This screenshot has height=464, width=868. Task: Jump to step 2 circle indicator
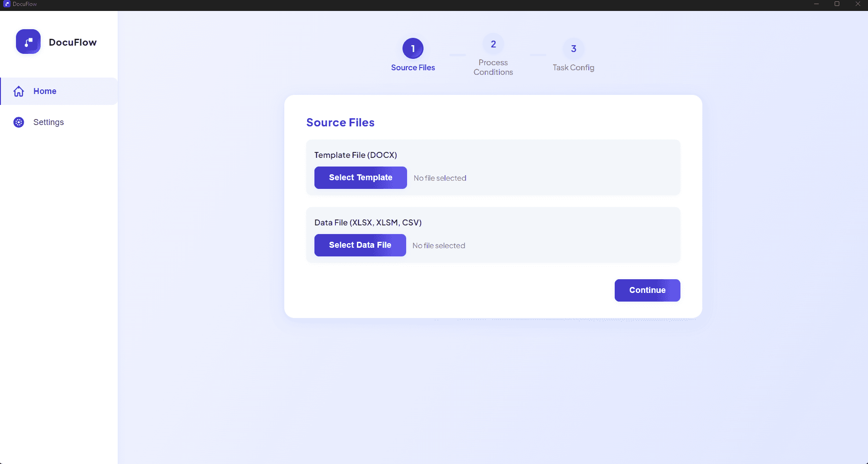point(493,44)
